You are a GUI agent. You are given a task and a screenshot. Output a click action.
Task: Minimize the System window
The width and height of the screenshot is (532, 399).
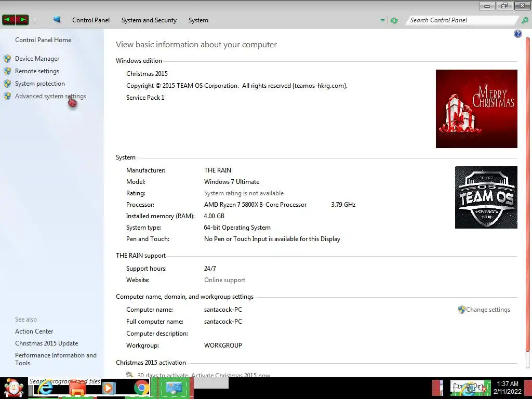click(x=487, y=5)
